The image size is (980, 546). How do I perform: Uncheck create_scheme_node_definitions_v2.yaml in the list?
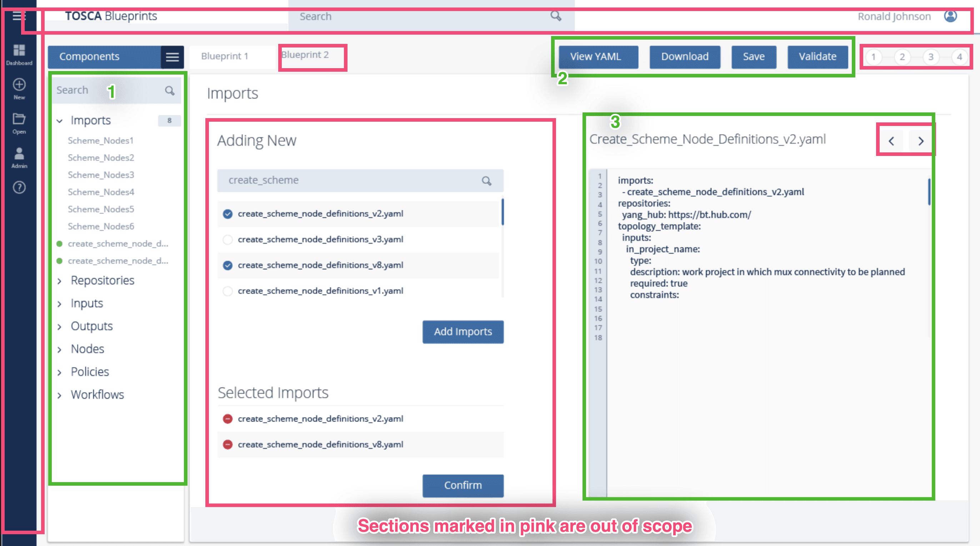(227, 214)
